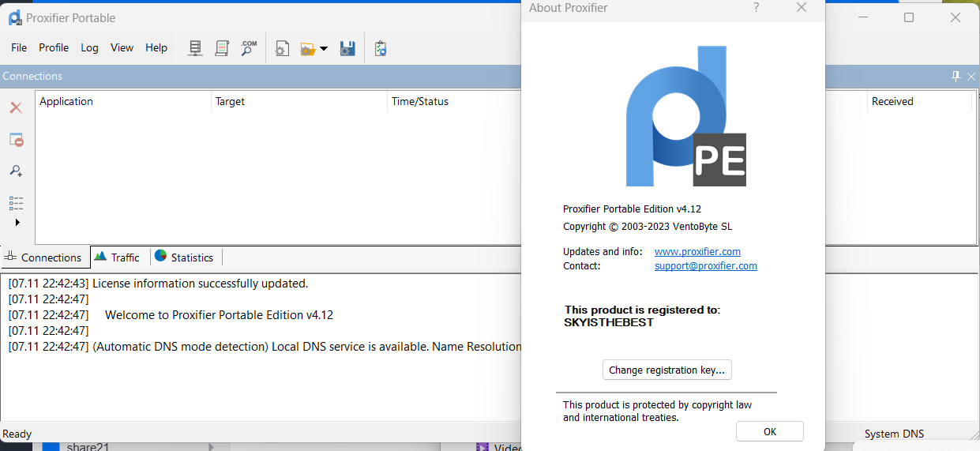This screenshot has width=980, height=451.
Task: Open the File menu
Action: coord(19,47)
